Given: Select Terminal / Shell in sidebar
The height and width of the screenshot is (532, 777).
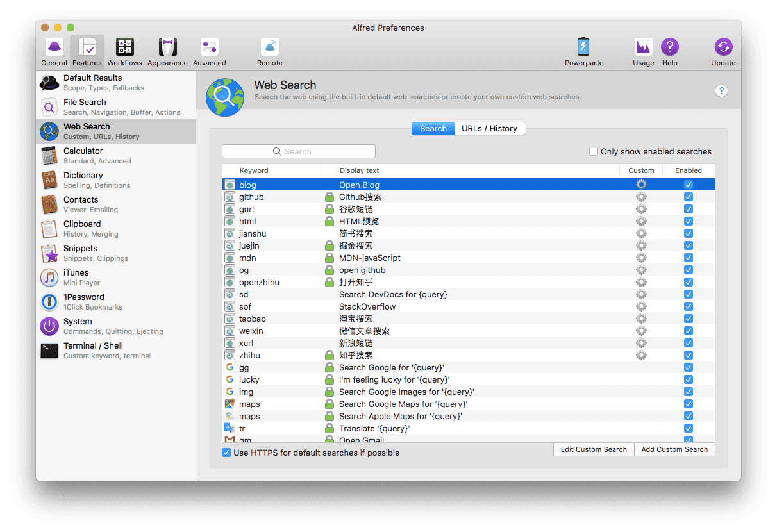Looking at the screenshot, I should click(116, 351).
